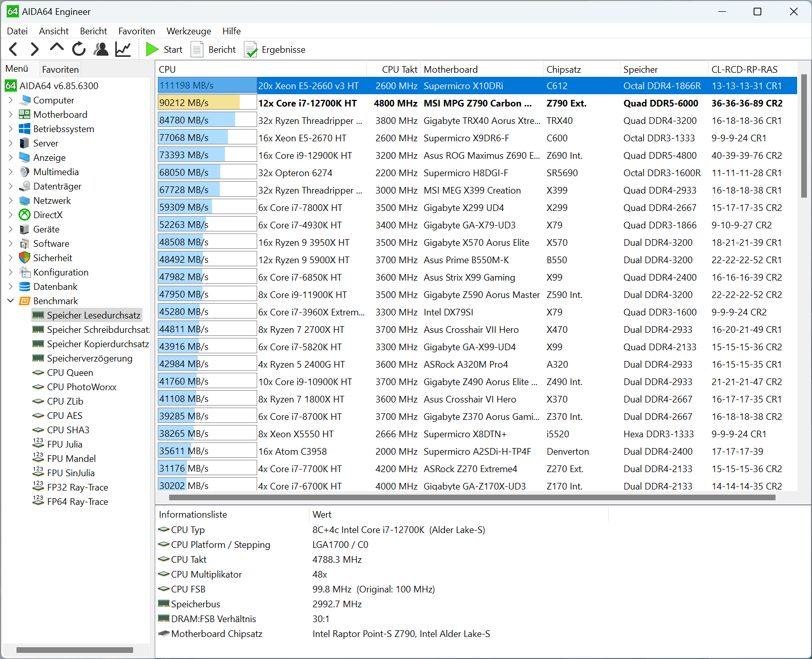Expand the Netzwerk tree node

pos(11,201)
